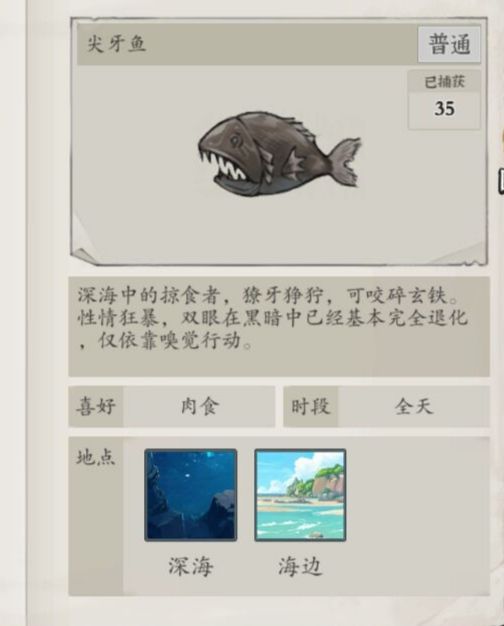Click the 普通 rarity badge

click(449, 44)
